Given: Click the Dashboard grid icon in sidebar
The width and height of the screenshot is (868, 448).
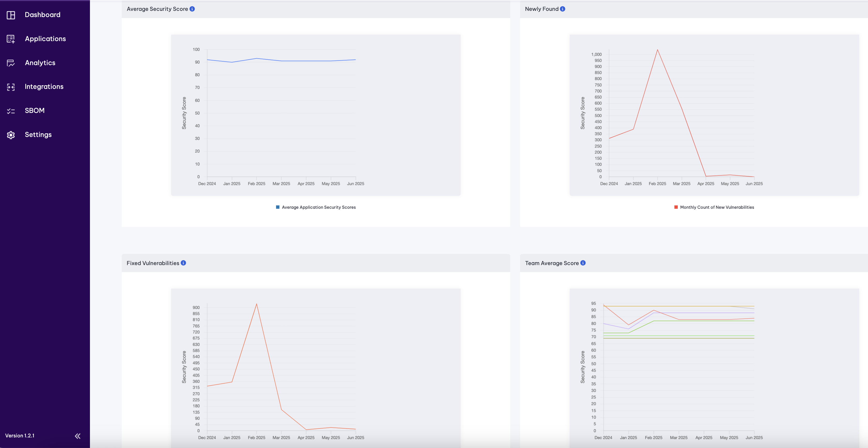Looking at the screenshot, I should click(11, 15).
